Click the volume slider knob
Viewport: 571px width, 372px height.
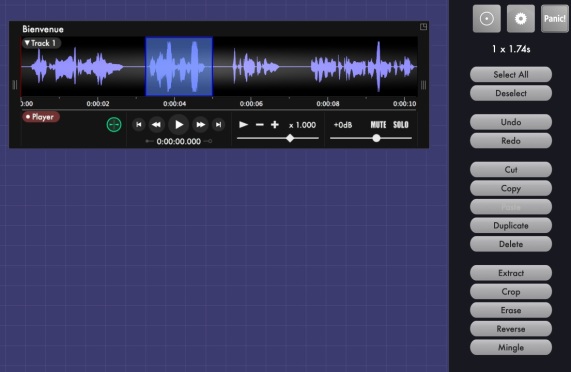tap(376, 138)
